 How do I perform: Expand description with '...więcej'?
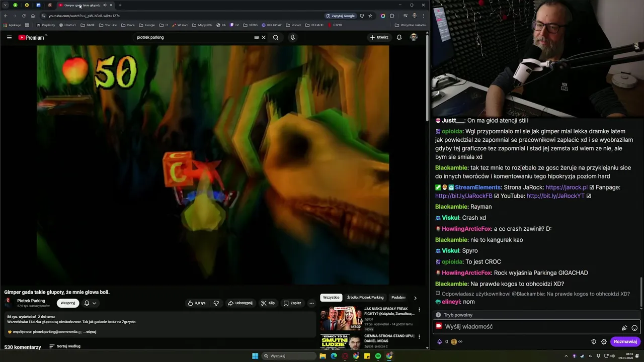tap(90, 332)
